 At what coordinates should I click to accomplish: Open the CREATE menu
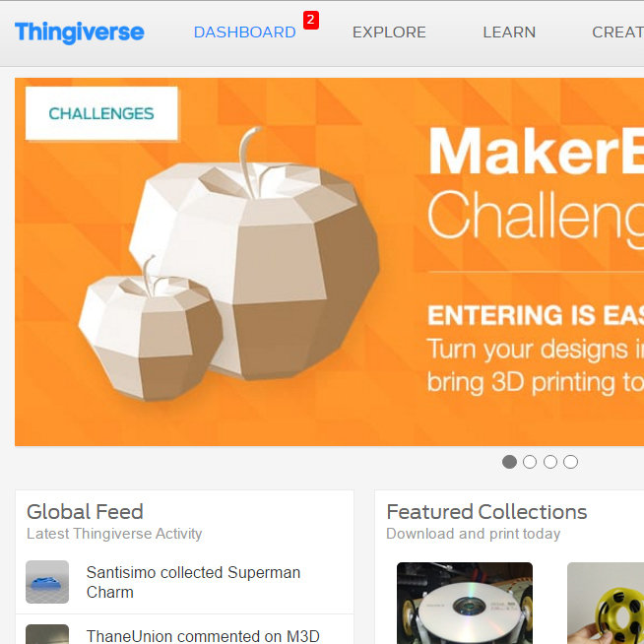[617, 32]
